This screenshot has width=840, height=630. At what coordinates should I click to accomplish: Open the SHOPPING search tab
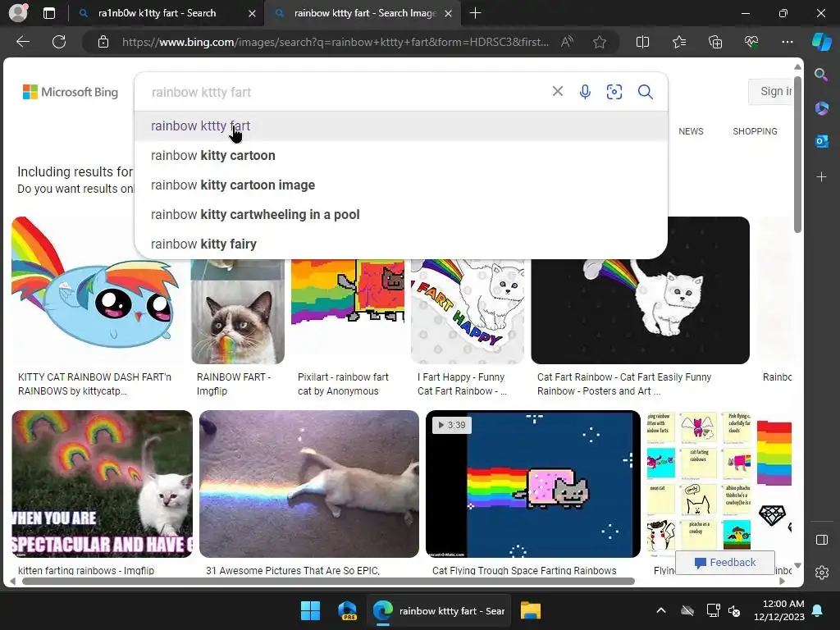[x=755, y=131]
